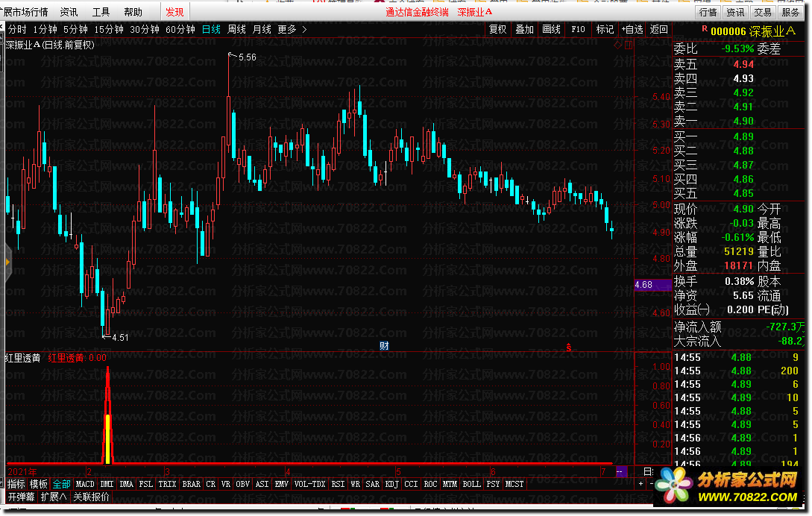The height and width of the screenshot is (516, 812).
Task: Click the 返回 back button
Action: click(659, 30)
